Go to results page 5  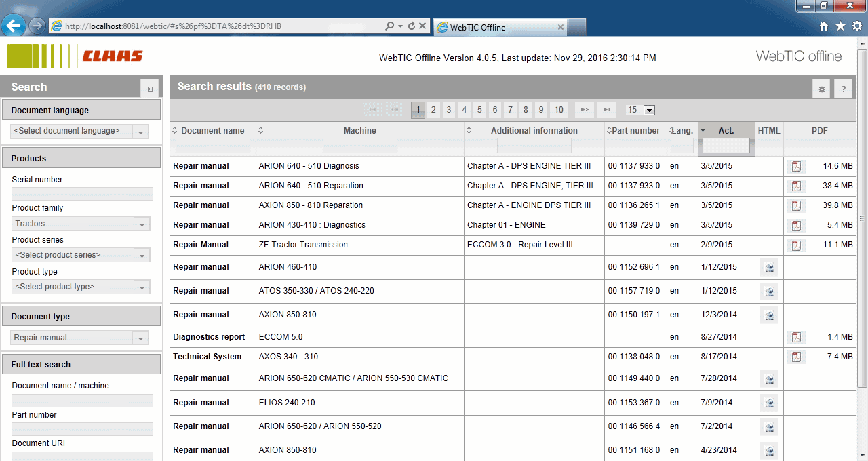coord(479,110)
